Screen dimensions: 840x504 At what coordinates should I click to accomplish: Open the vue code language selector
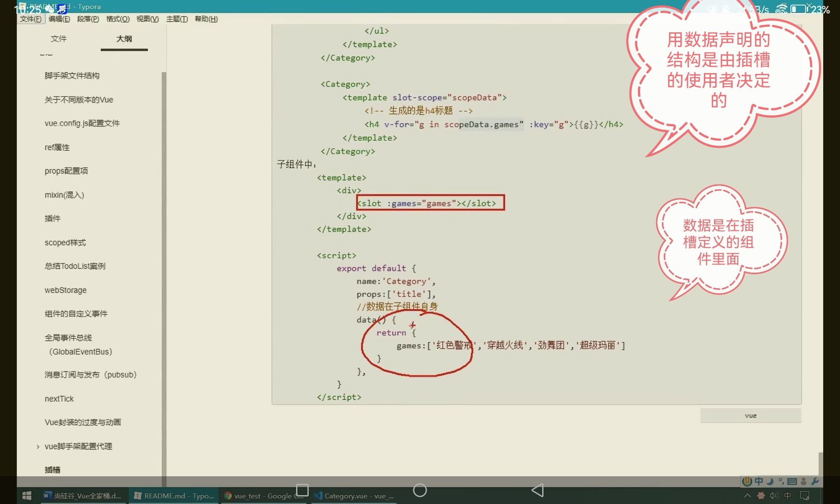click(x=751, y=415)
